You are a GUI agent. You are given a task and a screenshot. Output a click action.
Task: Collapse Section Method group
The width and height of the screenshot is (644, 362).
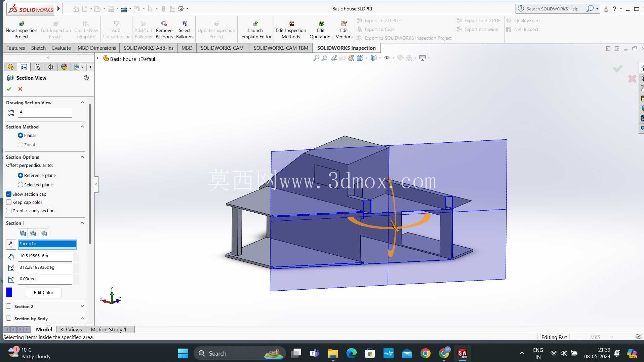(x=82, y=126)
